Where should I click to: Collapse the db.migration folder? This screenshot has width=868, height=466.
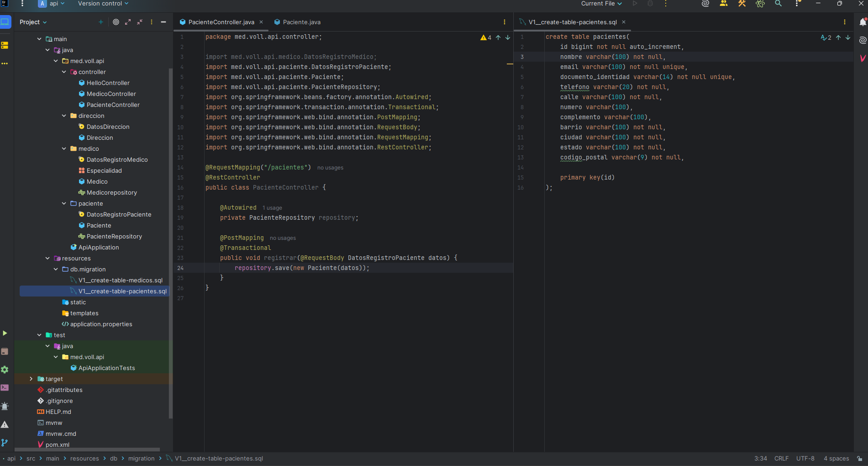pos(56,270)
